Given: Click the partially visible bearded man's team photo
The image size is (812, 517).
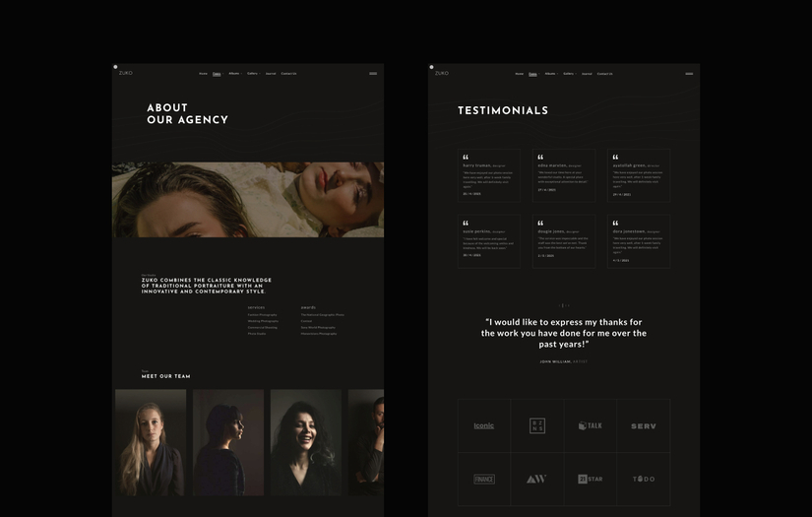Looking at the screenshot, I should [x=366, y=442].
